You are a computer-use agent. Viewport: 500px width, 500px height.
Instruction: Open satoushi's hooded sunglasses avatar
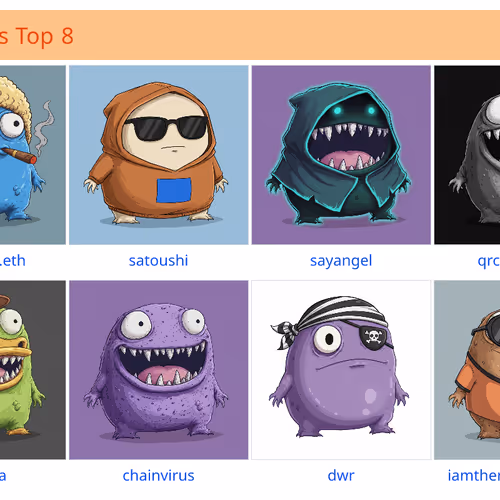click(x=159, y=155)
